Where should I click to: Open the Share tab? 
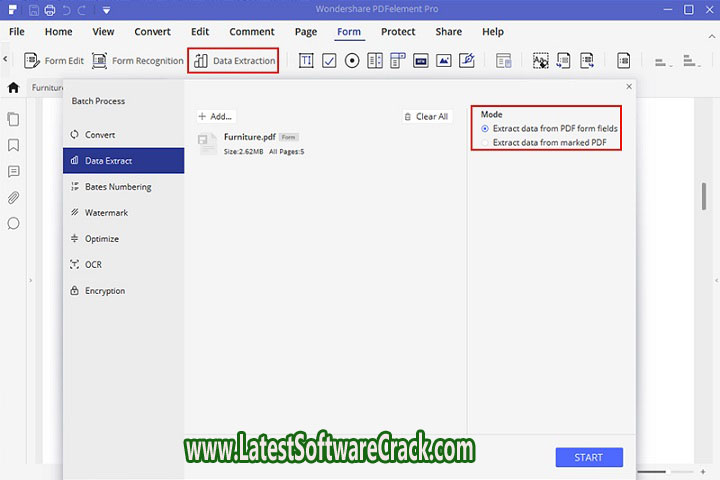coord(449,32)
